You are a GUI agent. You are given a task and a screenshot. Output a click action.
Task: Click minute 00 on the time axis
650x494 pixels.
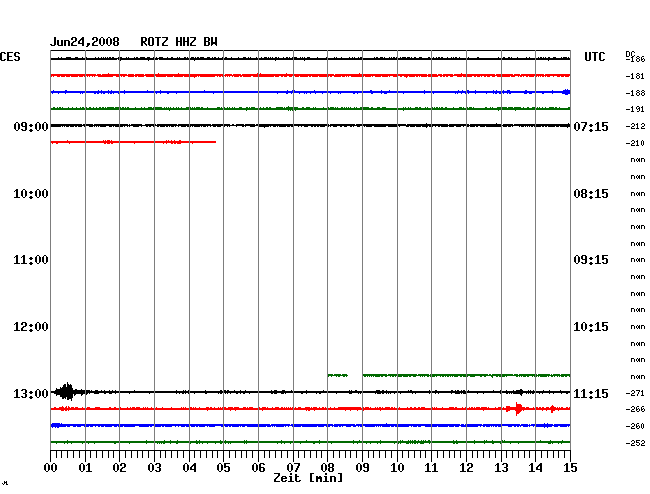pyautogui.click(x=51, y=467)
